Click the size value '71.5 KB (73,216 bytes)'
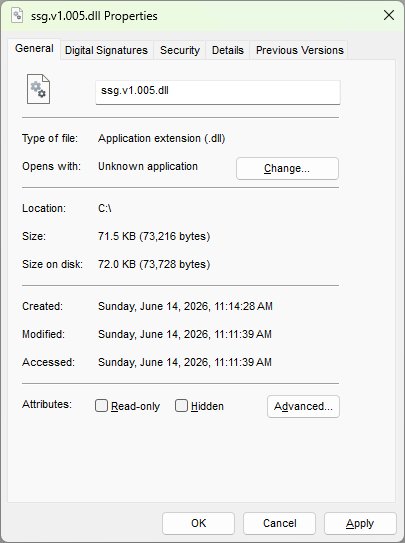Viewport: 405px width, 543px height. coord(154,236)
